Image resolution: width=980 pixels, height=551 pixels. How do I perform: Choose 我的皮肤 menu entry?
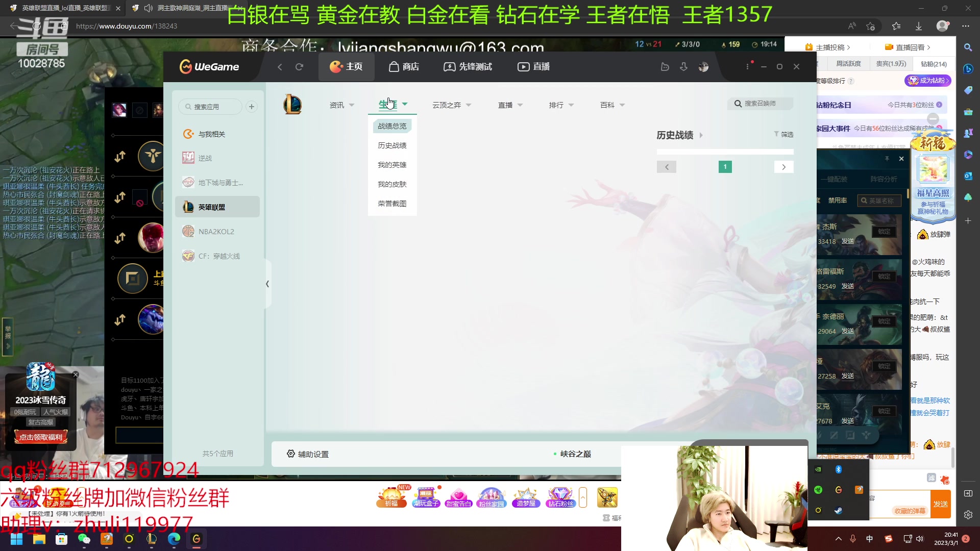pos(392,184)
